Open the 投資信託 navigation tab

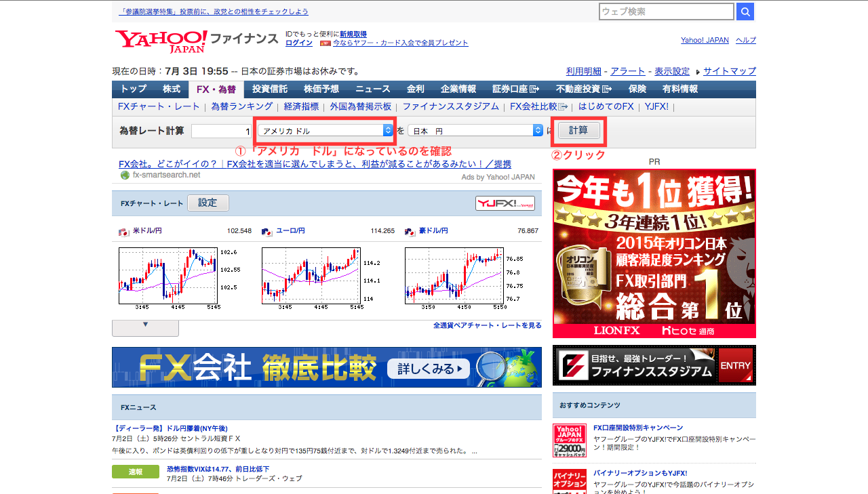coord(270,89)
